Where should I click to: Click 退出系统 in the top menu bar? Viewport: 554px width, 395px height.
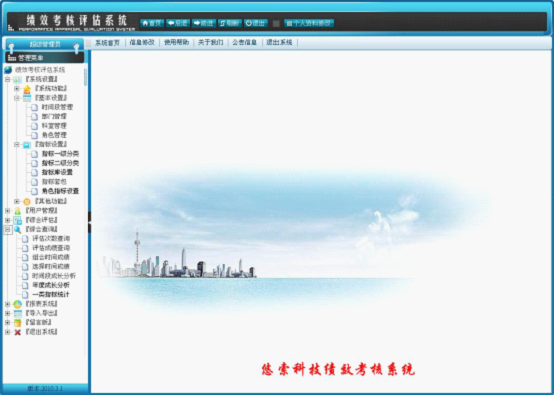tap(279, 43)
